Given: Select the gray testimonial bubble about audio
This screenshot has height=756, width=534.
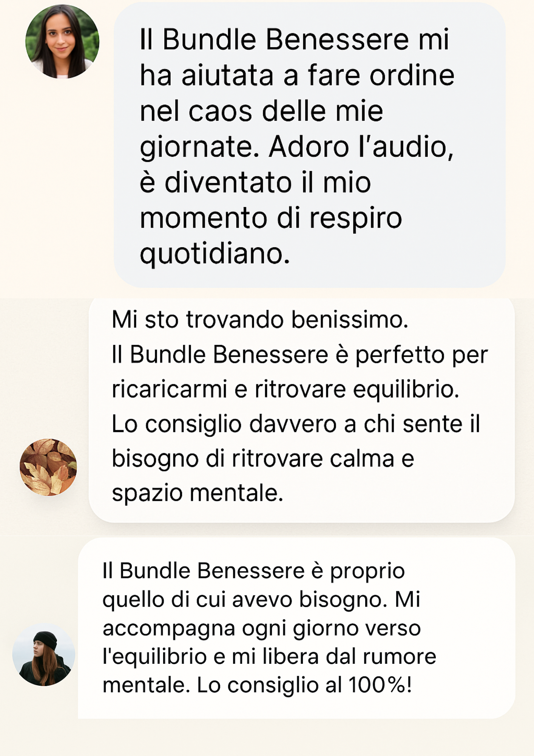Looking at the screenshot, I should (310, 145).
